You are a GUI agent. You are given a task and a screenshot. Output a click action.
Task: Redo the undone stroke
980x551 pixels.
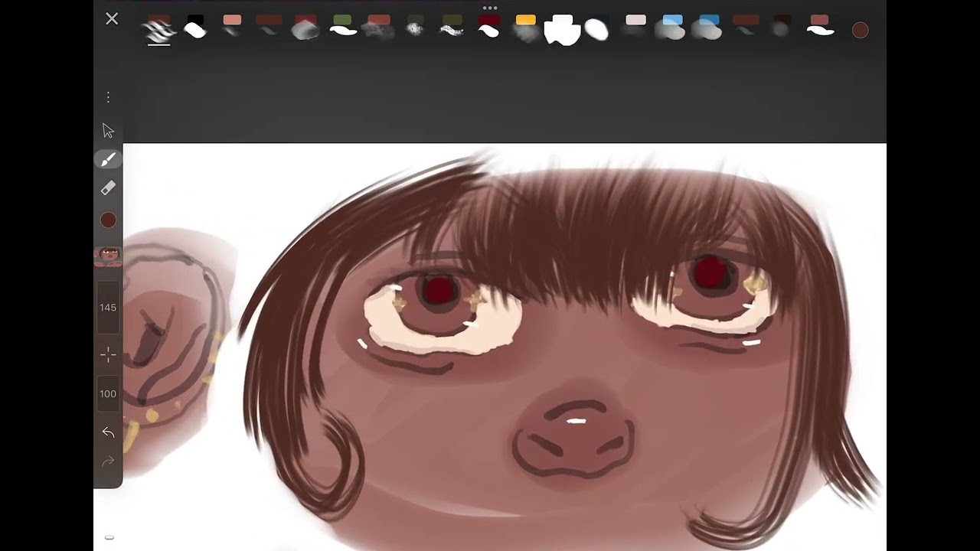pyautogui.click(x=108, y=461)
